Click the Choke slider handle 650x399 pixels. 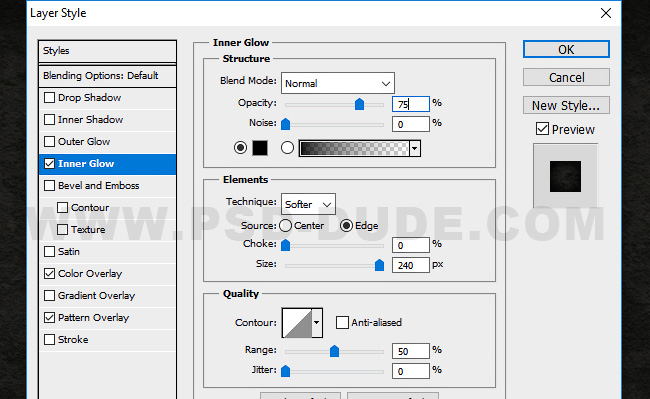pyautogui.click(x=286, y=245)
